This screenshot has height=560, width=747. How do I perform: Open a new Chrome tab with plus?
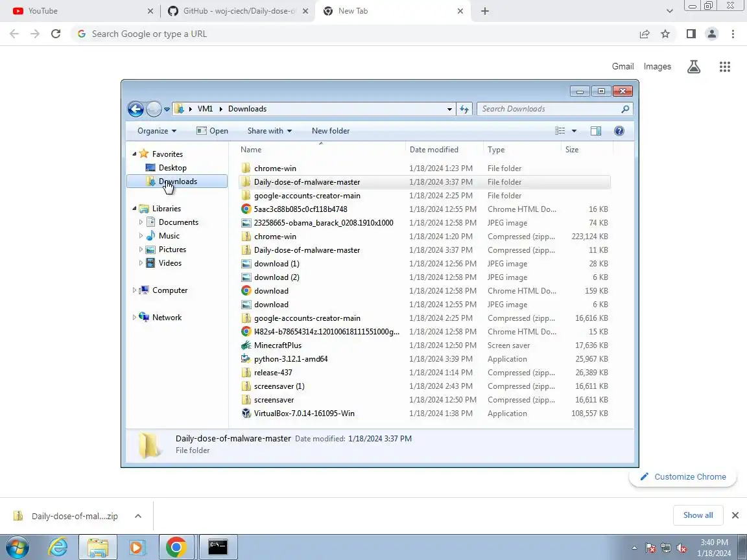tap(485, 11)
